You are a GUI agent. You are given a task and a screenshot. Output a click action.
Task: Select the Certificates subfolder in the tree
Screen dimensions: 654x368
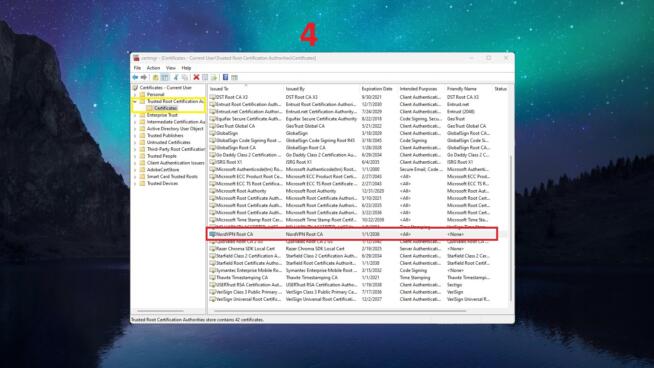[x=166, y=108]
